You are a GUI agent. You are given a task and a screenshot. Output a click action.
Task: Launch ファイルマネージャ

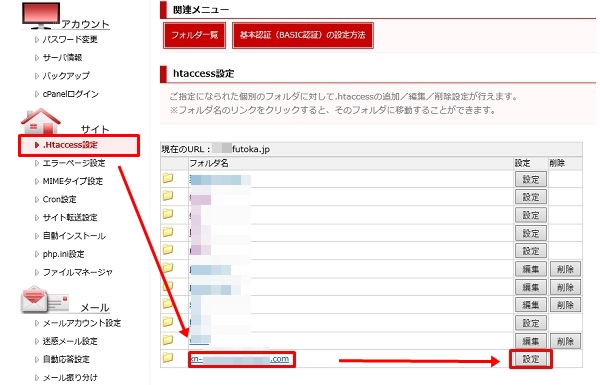click(78, 272)
